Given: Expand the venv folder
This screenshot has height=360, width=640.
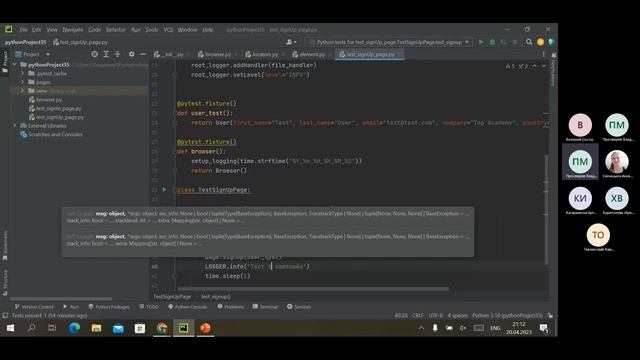Looking at the screenshot, I should pos(22,91).
